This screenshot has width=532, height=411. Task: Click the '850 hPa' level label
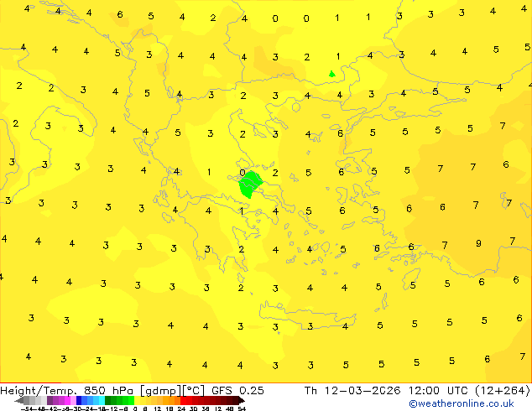108,390
